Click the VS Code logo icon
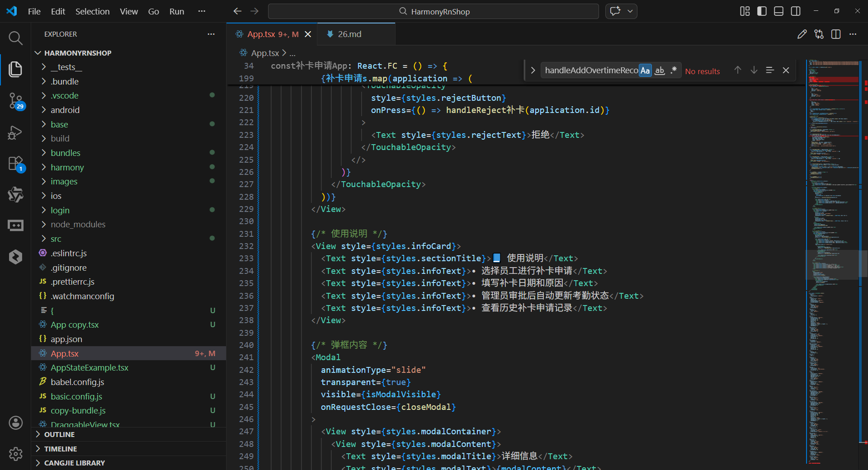The height and width of the screenshot is (470, 868). coord(12,11)
